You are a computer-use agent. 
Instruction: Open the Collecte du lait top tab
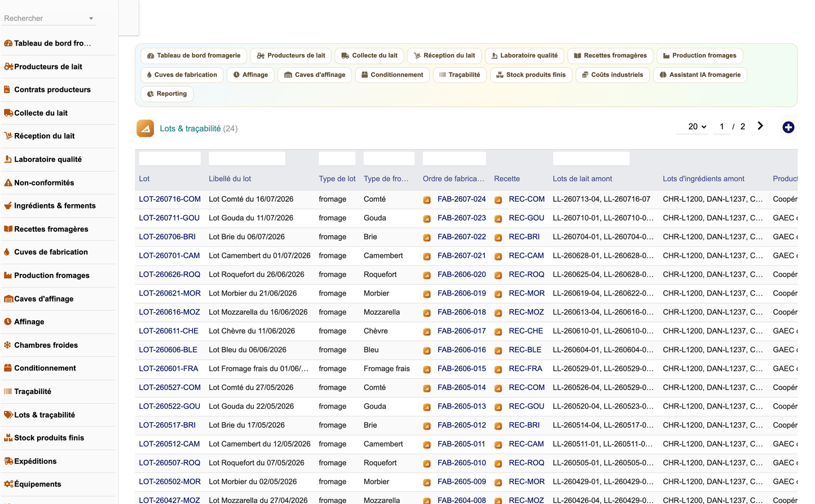[369, 56]
